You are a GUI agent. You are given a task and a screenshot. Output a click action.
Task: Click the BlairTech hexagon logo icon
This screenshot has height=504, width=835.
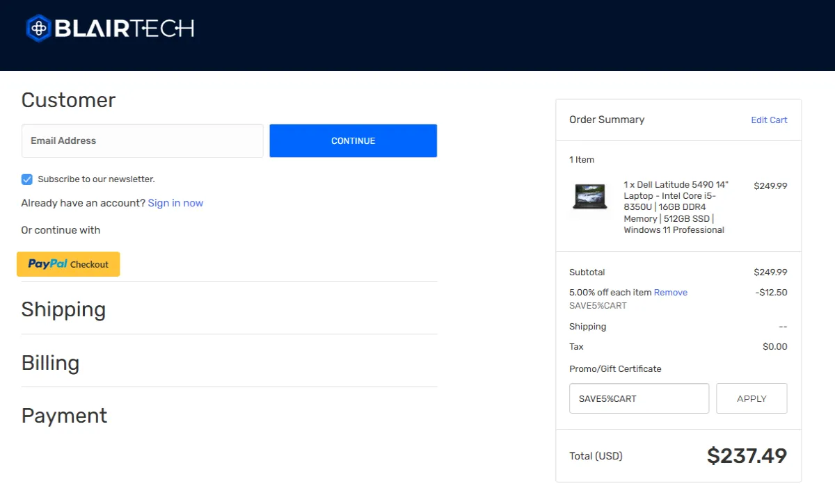[39, 29]
